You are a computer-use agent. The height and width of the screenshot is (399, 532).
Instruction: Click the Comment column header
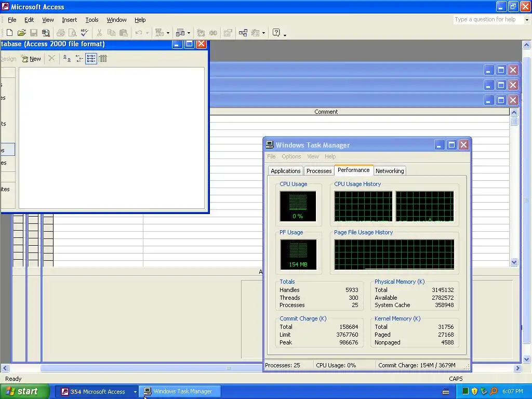click(326, 112)
